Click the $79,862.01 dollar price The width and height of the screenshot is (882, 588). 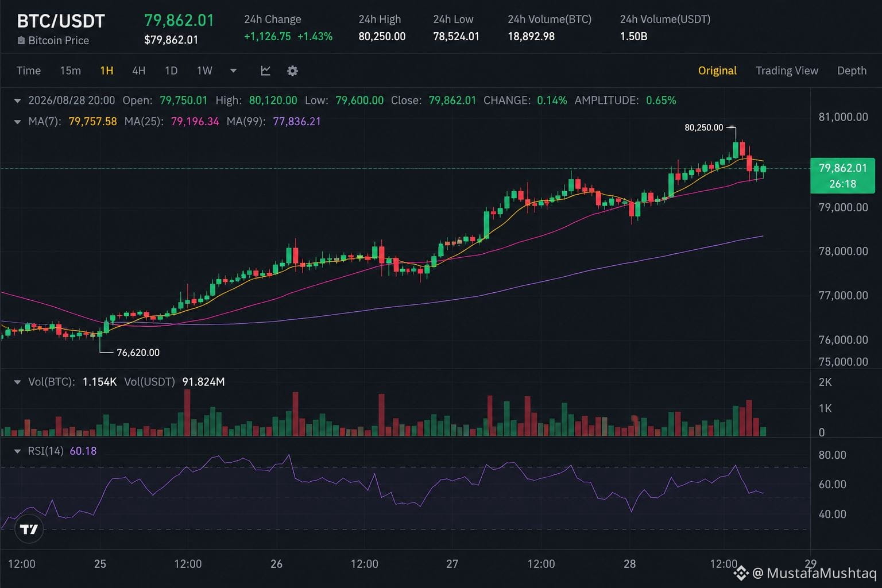point(171,40)
